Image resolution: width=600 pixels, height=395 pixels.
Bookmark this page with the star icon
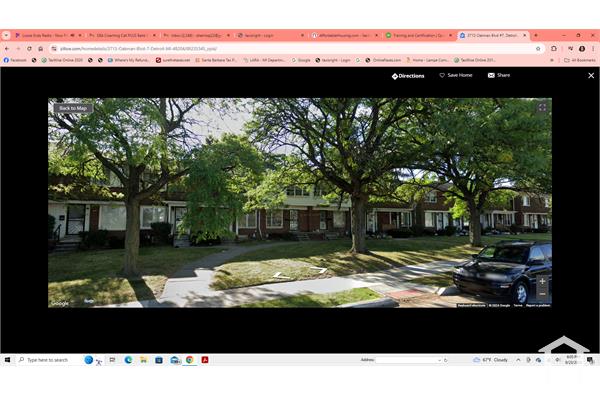(x=538, y=49)
